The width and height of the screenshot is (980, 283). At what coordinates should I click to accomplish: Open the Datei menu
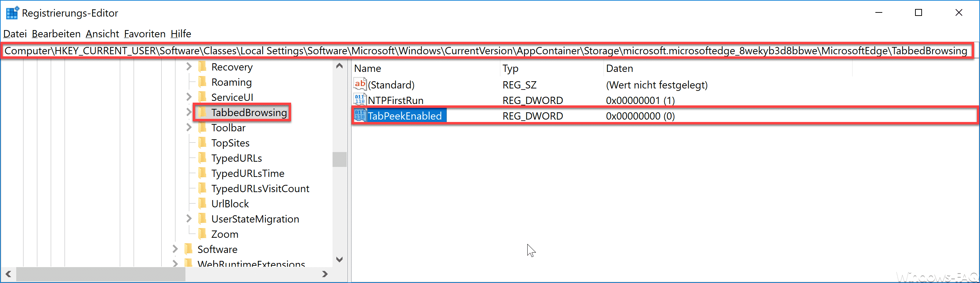[15, 34]
